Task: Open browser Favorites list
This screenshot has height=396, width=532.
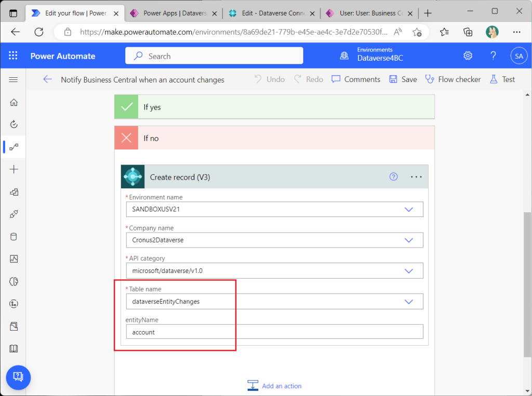Action: click(x=444, y=32)
